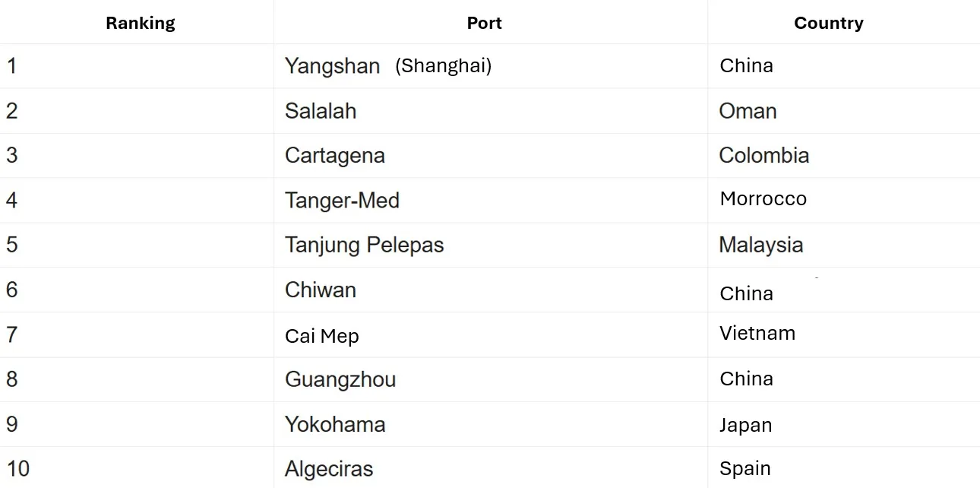This screenshot has height=488, width=980.
Task: Click the Vietnam country cell
Action: coord(757,333)
